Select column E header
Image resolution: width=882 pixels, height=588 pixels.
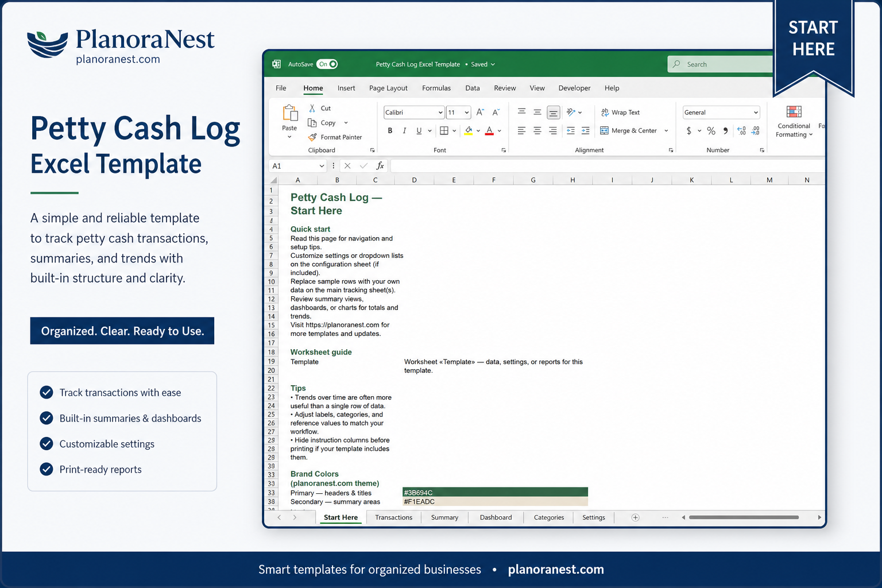[x=454, y=180]
